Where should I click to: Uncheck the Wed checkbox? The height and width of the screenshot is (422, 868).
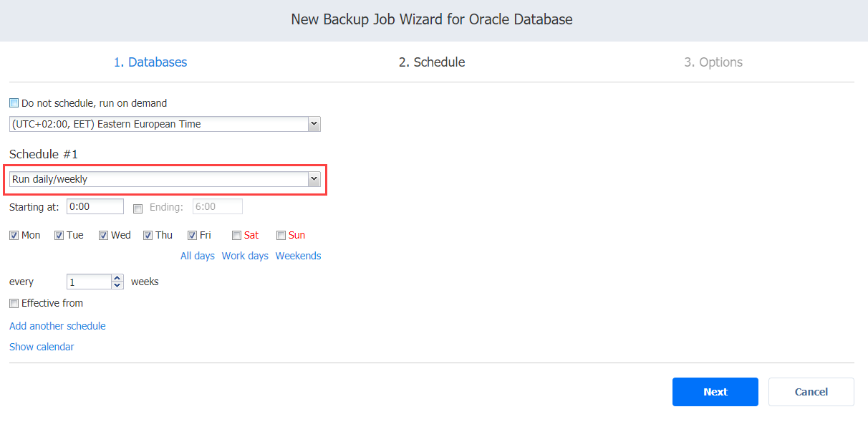coord(103,235)
